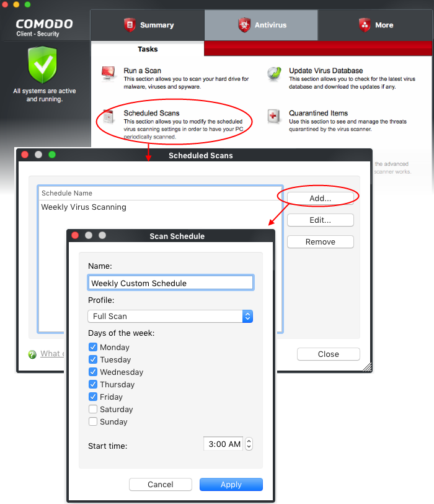434x504 pixels.
Task: Click the Summary shield icon
Action: pos(130,25)
